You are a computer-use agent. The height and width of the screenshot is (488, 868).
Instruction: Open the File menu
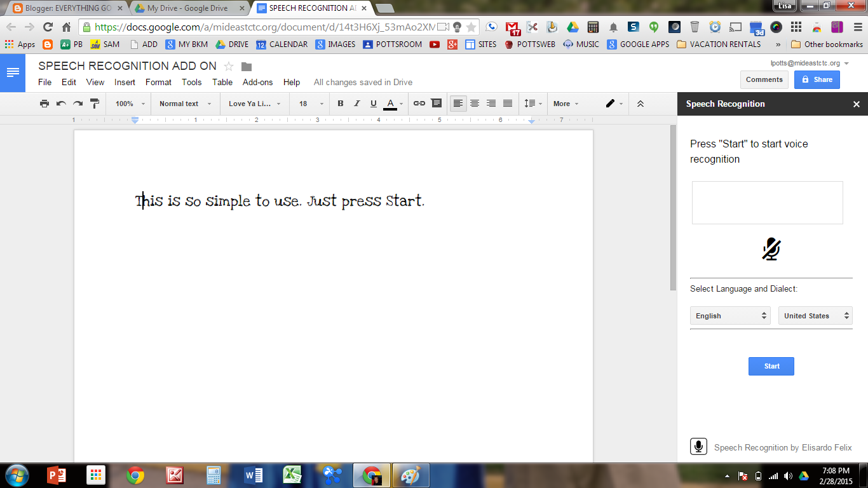(x=44, y=82)
